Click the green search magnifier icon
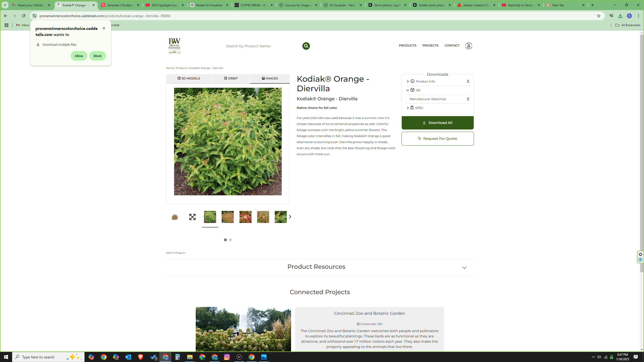This screenshot has height=362, width=644. coord(306,46)
